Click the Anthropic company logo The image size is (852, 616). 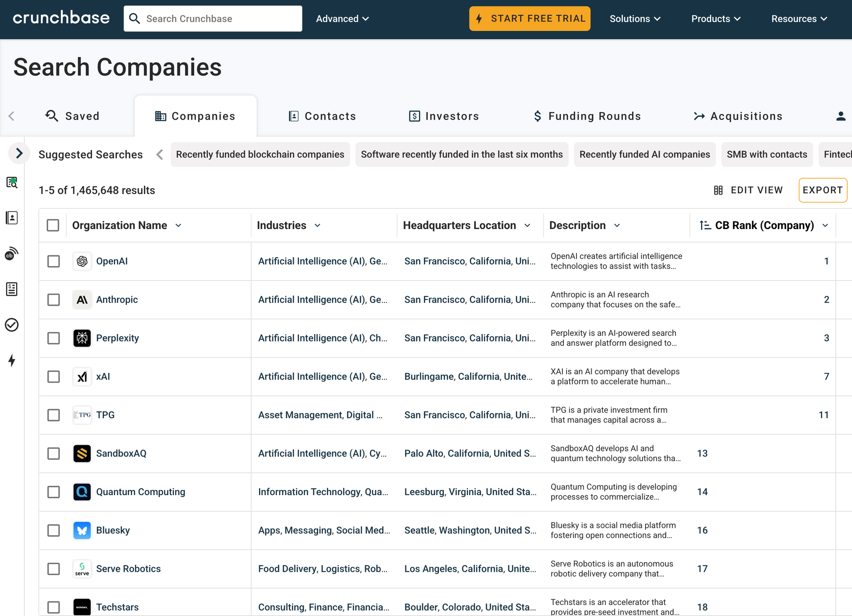(x=82, y=300)
